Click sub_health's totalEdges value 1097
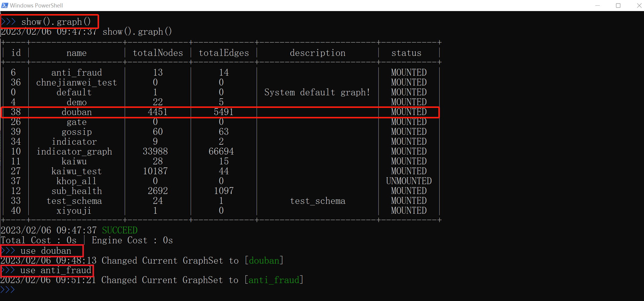The width and height of the screenshot is (644, 301). [x=224, y=191]
